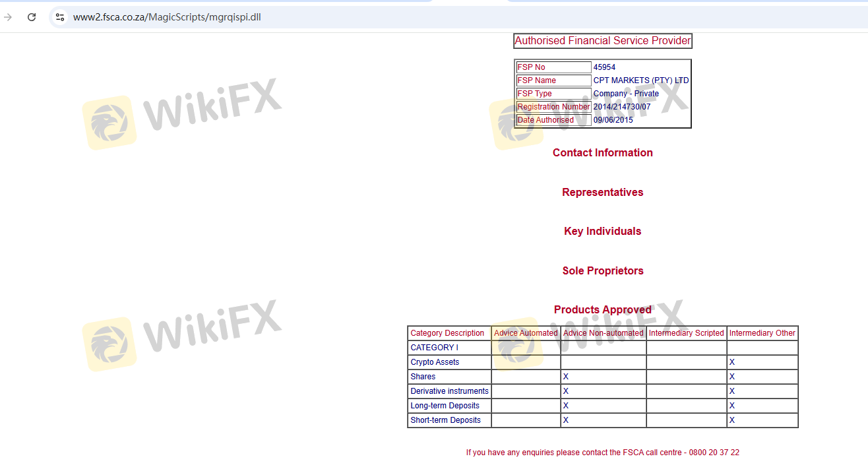
Task: Select the Date Authorised label cell
Action: (553, 120)
